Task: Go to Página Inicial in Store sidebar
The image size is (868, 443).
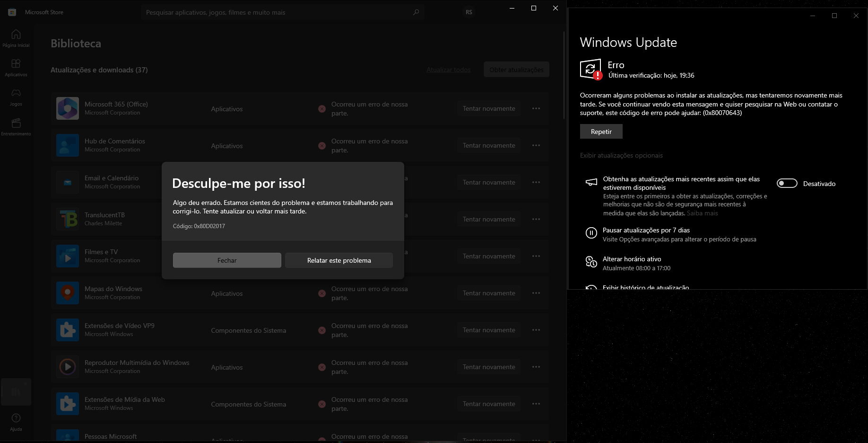Action: pos(16,38)
